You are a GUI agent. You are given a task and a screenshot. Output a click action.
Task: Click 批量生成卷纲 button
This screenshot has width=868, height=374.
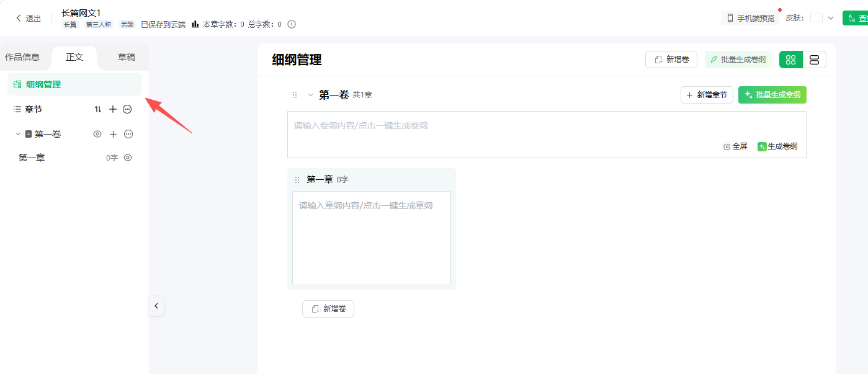pyautogui.click(x=738, y=60)
